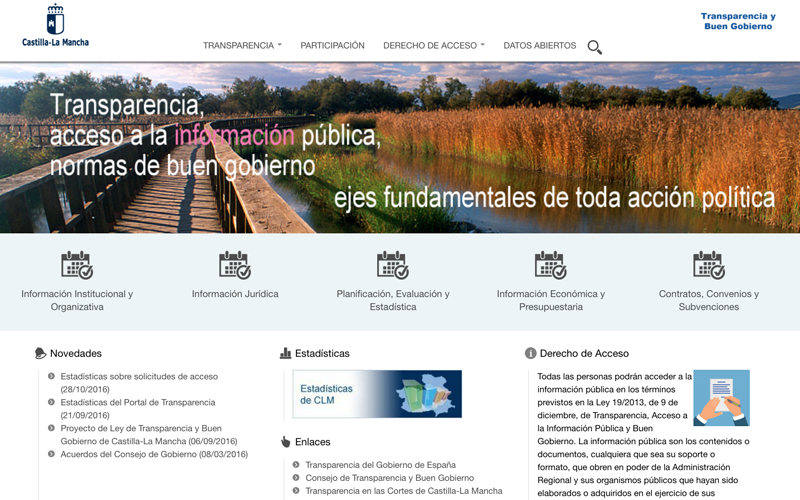Click the Estadísticas de CLM banner
The image size is (800, 500).
point(377,394)
